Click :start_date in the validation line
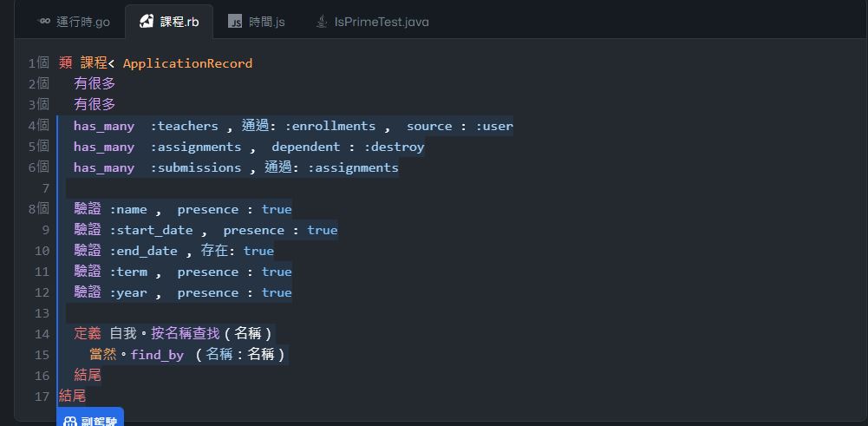The width and height of the screenshot is (868, 426). (x=151, y=231)
